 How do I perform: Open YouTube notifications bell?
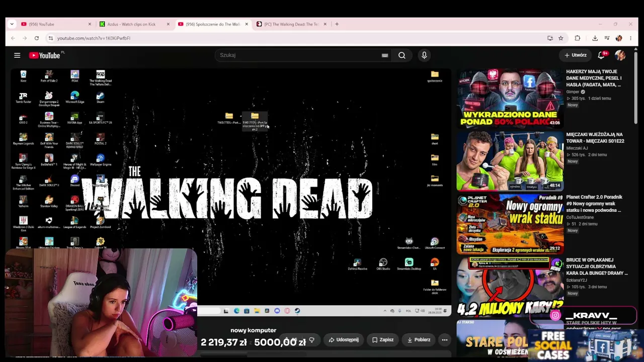pyautogui.click(x=601, y=55)
